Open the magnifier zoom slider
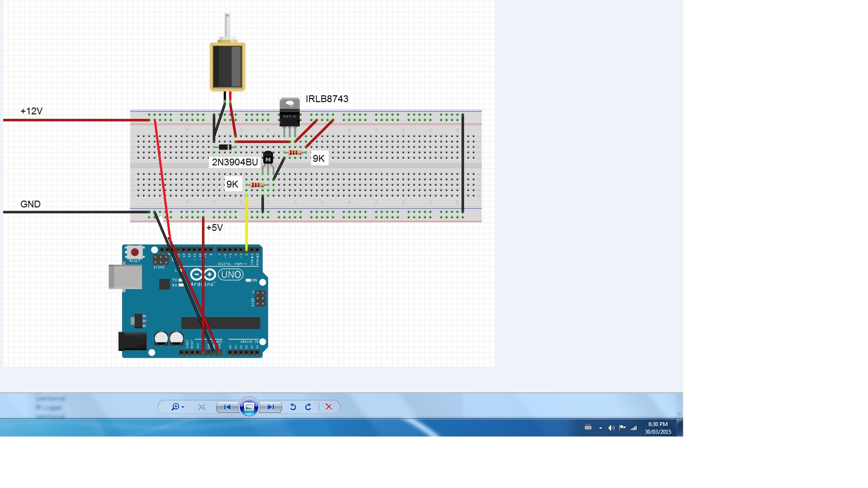The image size is (868, 488). coord(175,407)
